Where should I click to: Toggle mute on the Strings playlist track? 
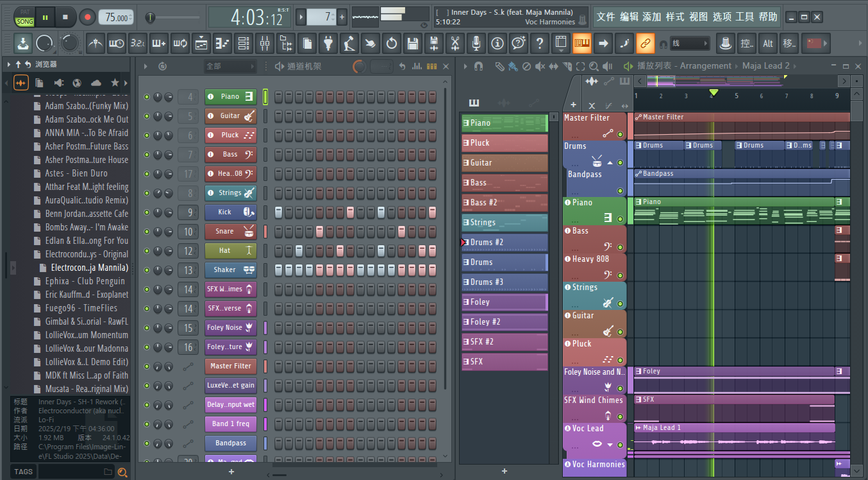tap(620, 304)
